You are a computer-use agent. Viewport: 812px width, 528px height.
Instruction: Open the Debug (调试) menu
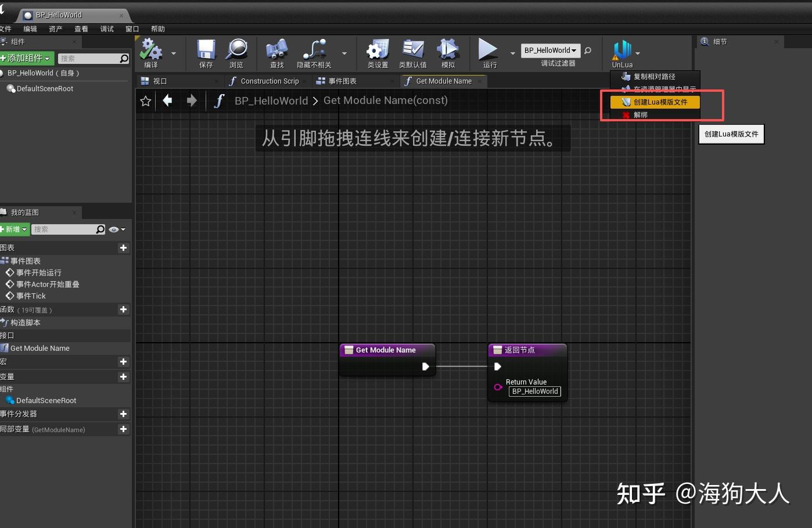tap(107, 29)
